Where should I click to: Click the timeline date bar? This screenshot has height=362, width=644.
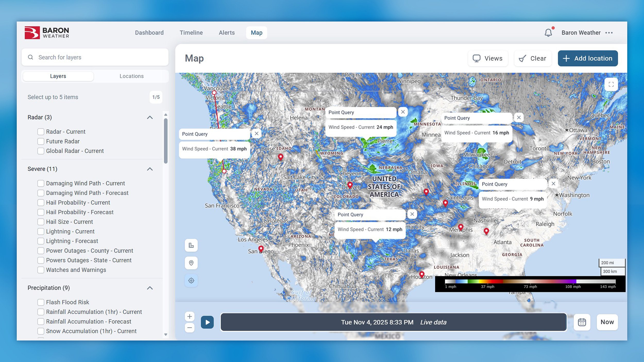[x=393, y=322]
